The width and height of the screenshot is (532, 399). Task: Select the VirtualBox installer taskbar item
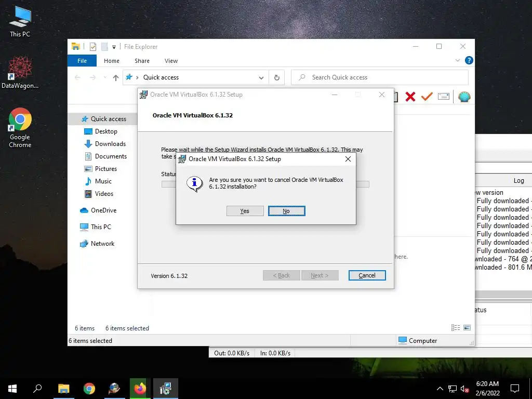point(166,389)
